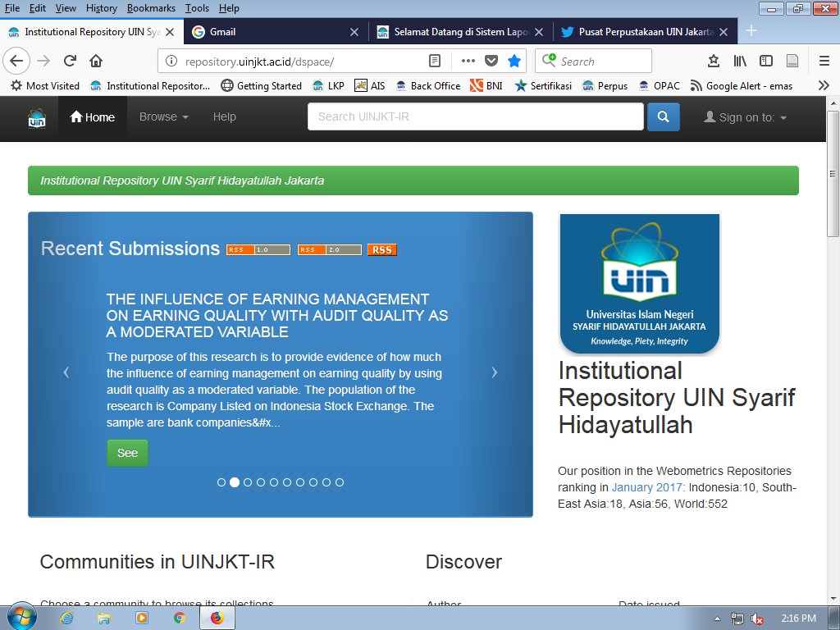Open the File menu

[11, 8]
